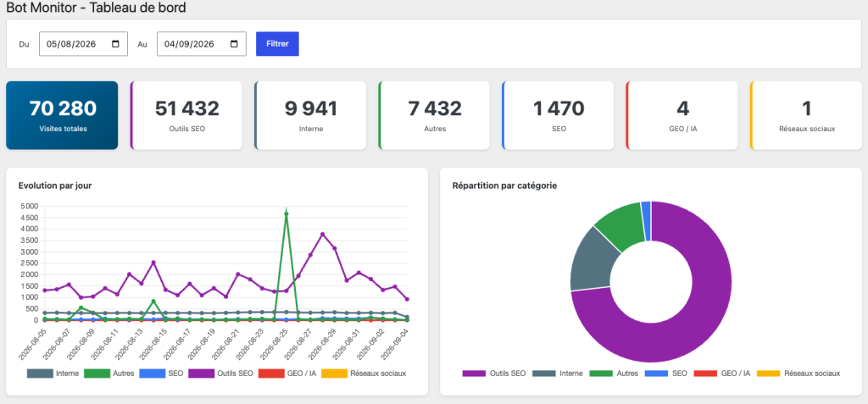The width and height of the screenshot is (868, 404).
Task: Click the Autres 7 432 card
Action: point(435,116)
